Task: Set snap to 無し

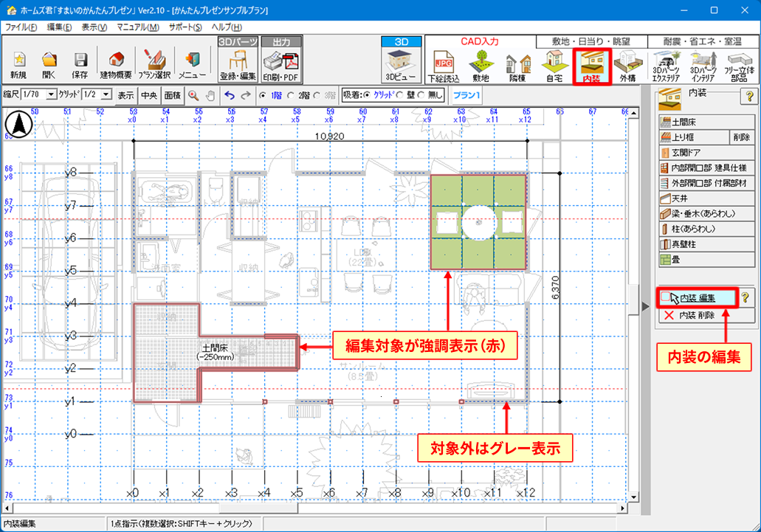Action: click(x=421, y=95)
